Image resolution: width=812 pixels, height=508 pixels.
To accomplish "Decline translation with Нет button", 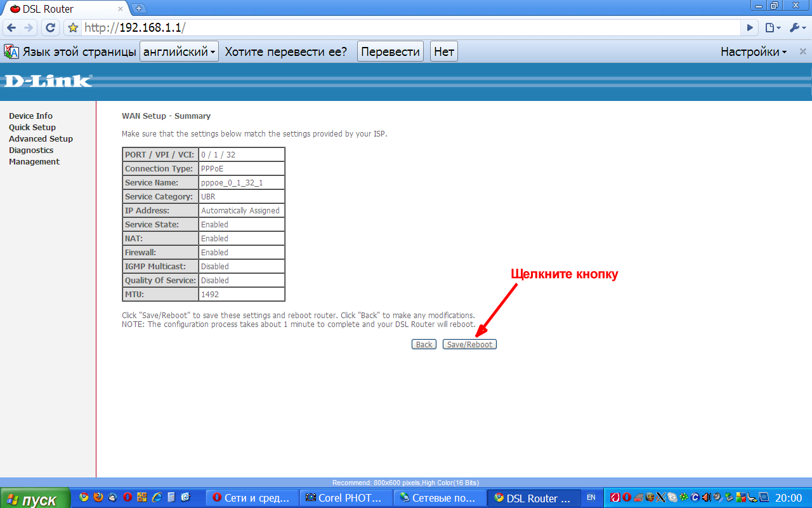I will (x=444, y=52).
